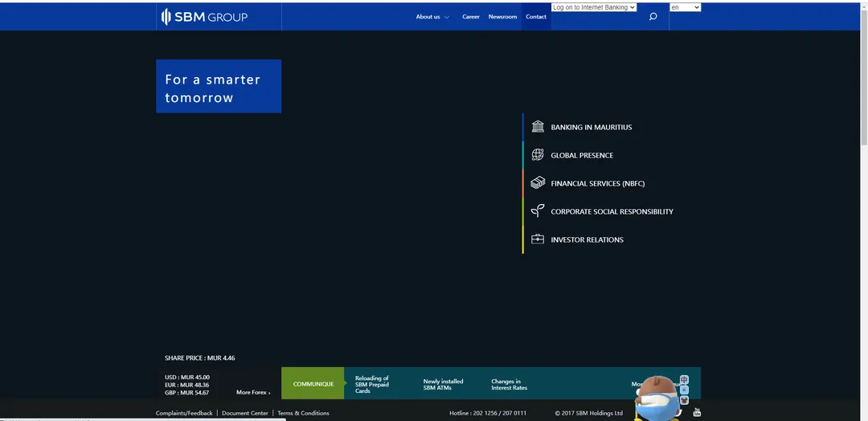
Task: Click the Share Price MUR 4.46 text
Action: click(200, 358)
